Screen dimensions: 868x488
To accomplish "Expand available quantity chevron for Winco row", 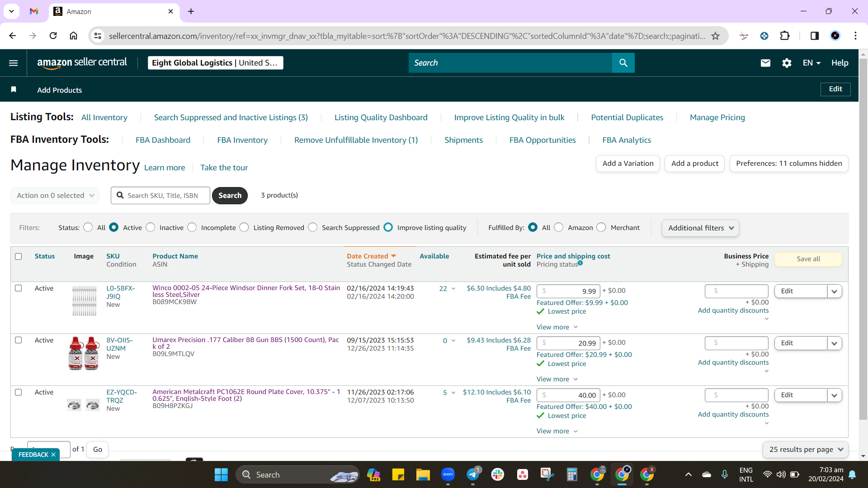I will click(453, 289).
